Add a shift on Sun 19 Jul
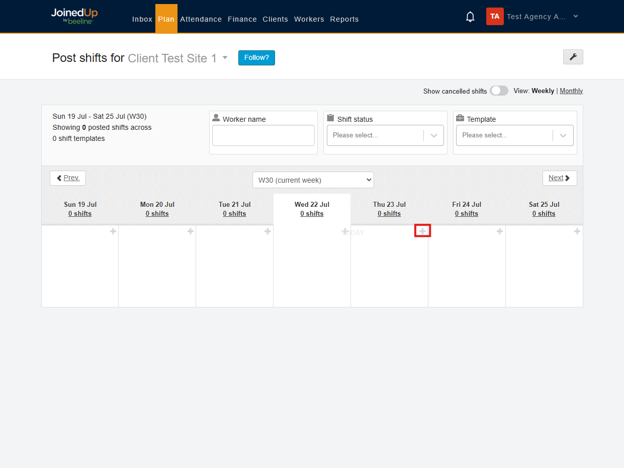Viewport: 624px width, 468px height. pos(113,231)
